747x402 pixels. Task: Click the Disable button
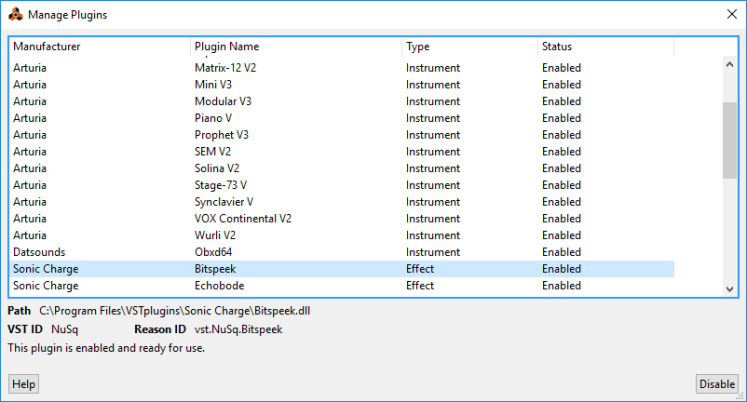point(716,384)
